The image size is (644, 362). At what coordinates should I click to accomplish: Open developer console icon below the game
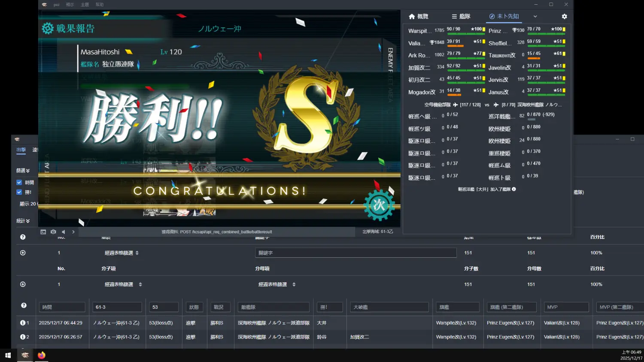point(43,232)
